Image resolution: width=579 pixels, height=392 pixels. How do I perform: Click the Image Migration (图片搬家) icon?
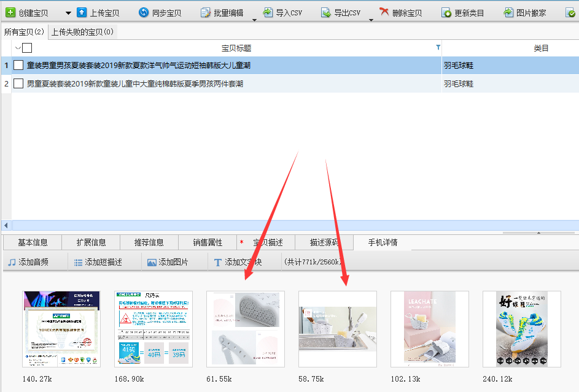[x=508, y=12]
